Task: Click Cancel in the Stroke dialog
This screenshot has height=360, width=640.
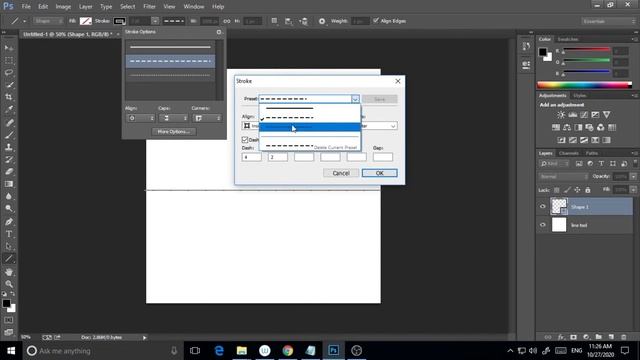Action: tap(341, 173)
